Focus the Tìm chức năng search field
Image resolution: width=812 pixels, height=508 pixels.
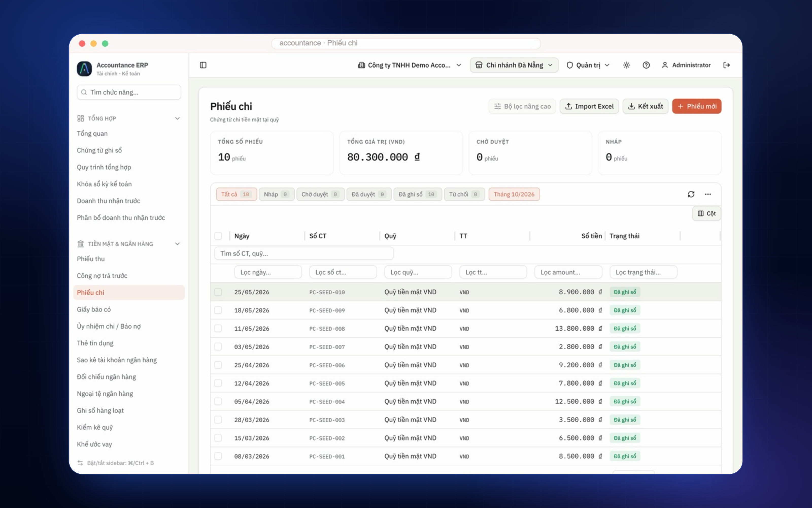coord(129,92)
